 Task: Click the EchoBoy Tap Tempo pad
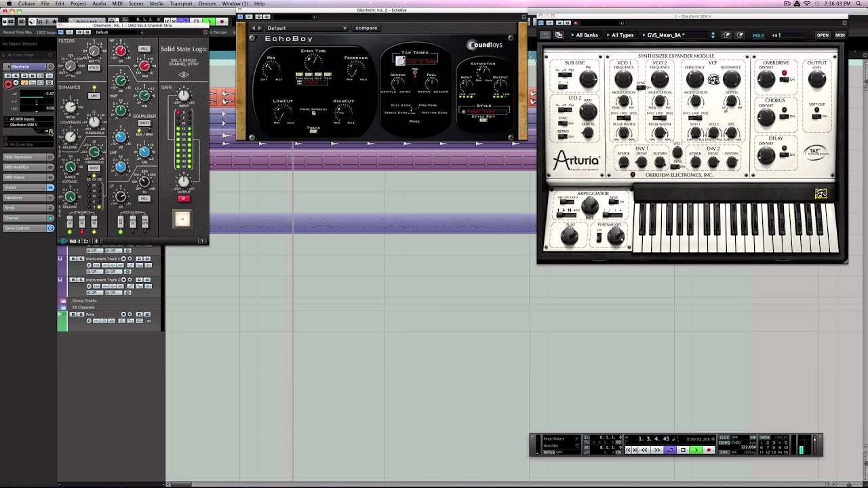point(401,60)
